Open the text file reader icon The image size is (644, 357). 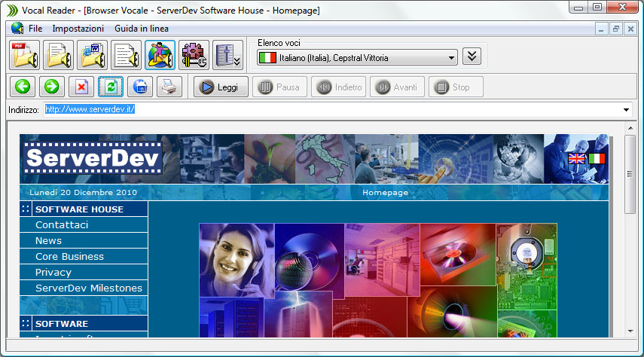click(x=58, y=55)
